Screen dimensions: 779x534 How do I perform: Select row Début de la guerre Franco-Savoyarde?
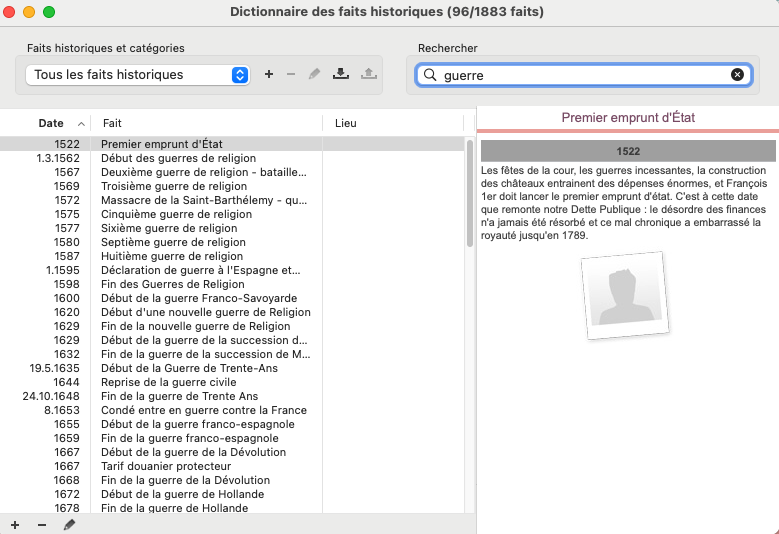pyautogui.click(x=232, y=298)
